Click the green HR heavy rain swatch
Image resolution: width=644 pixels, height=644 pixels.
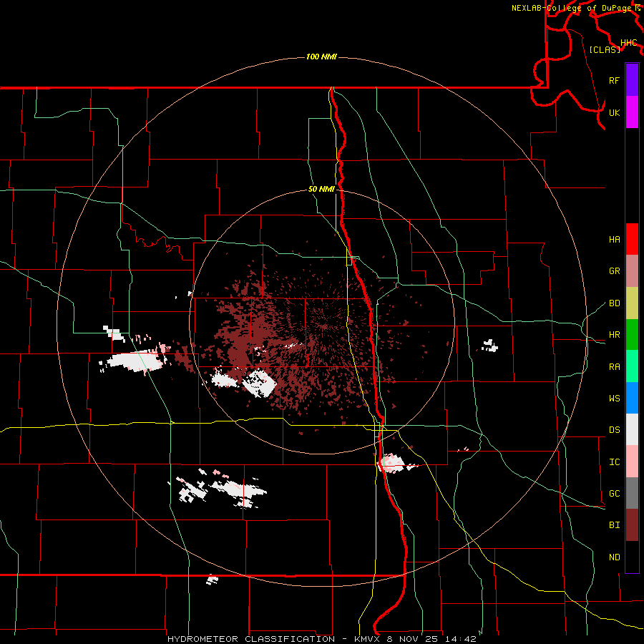[x=632, y=334]
